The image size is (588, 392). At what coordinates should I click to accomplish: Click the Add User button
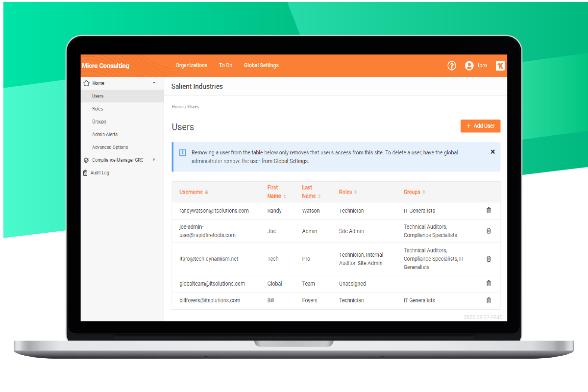pyautogui.click(x=480, y=126)
